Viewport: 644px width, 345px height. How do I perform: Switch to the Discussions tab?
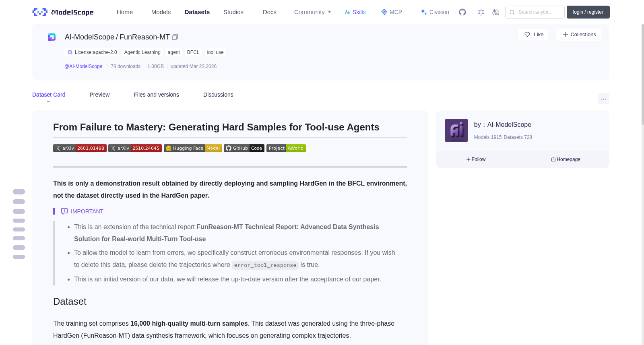(x=218, y=95)
